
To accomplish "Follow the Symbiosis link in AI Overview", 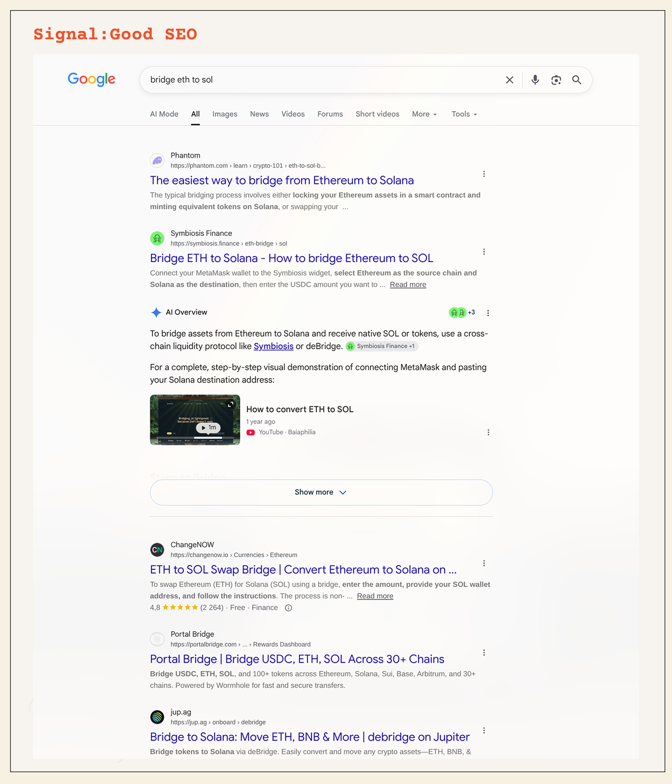I will click(273, 346).
